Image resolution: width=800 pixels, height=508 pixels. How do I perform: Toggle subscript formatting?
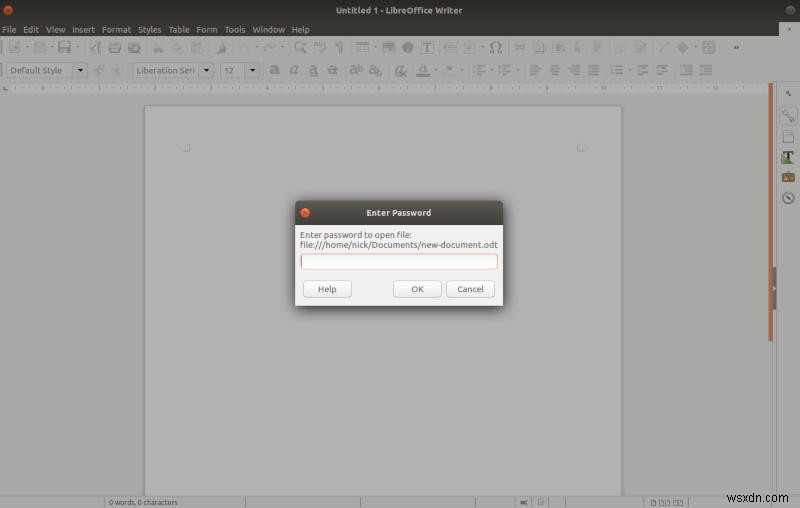click(x=375, y=70)
